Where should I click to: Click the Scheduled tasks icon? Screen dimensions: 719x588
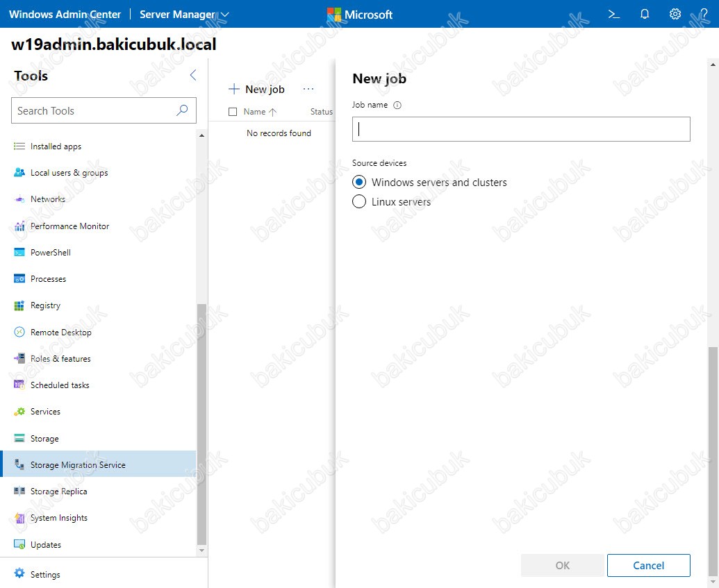click(x=19, y=385)
